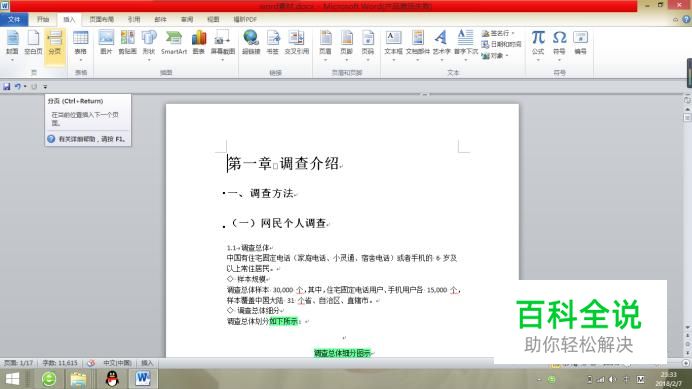Open Windows Start button
The height and width of the screenshot is (389, 692).
[12, 379]
